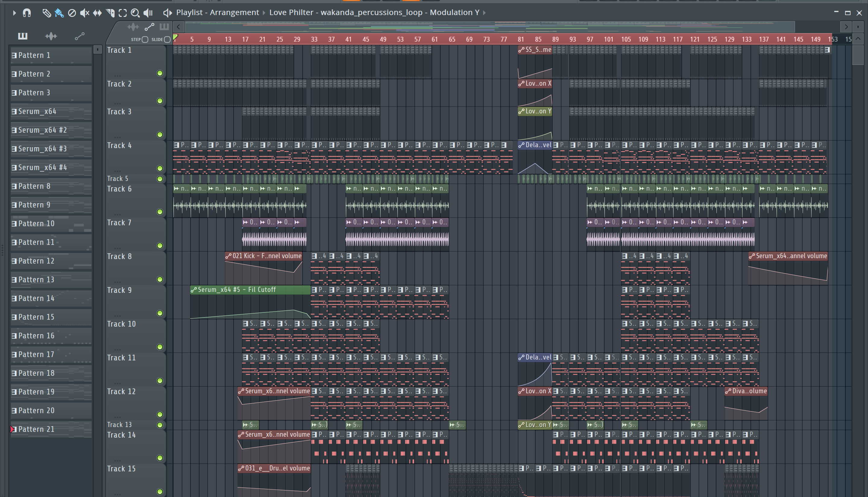Select Pattern 18 in picker
This screenshot has width=868, height=497.
pyautogui.click(x=51, y=373)
